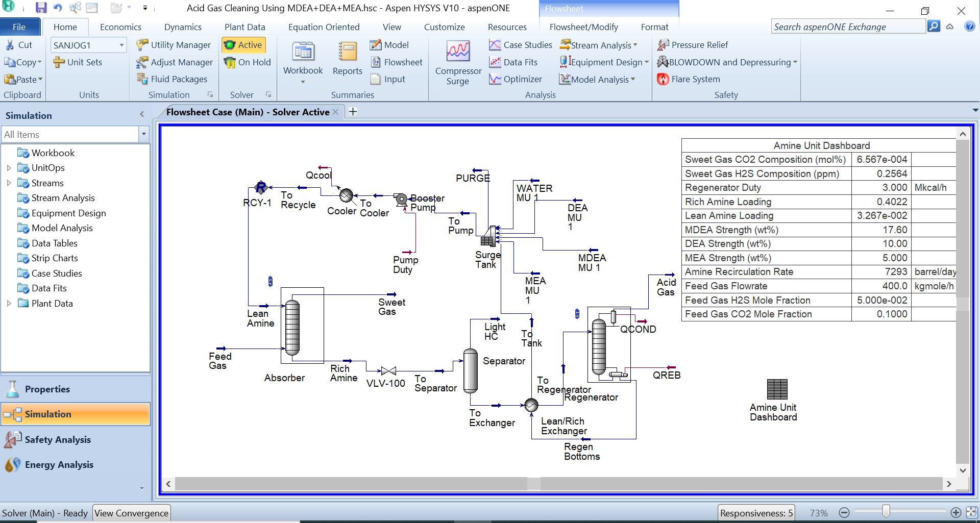Open the Paste dropdown arrow

pyautogui.click(x=40, y=80)
